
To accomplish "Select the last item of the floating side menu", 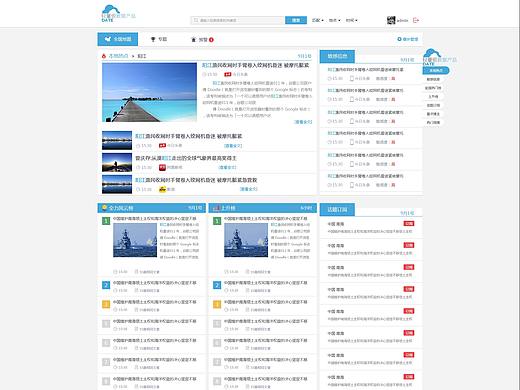I will 433,123.
